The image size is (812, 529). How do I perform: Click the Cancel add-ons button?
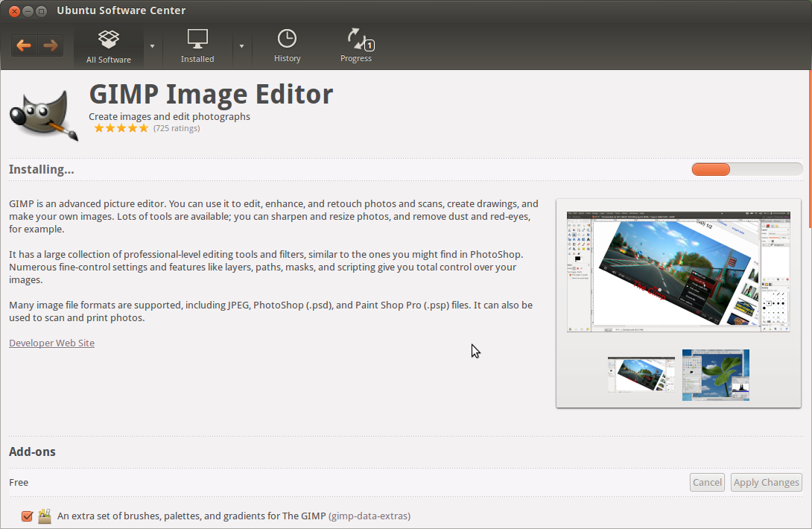pos(707,482)
